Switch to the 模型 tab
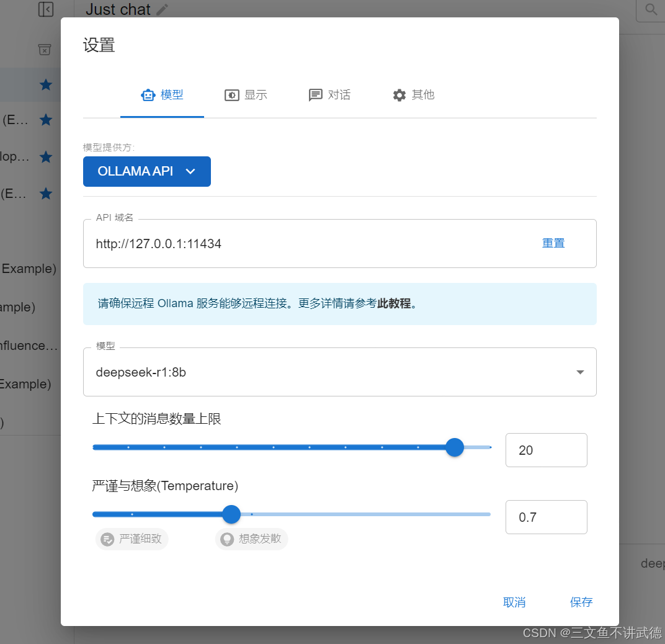The height and width of the screenshot is (644, 665). 162,95
